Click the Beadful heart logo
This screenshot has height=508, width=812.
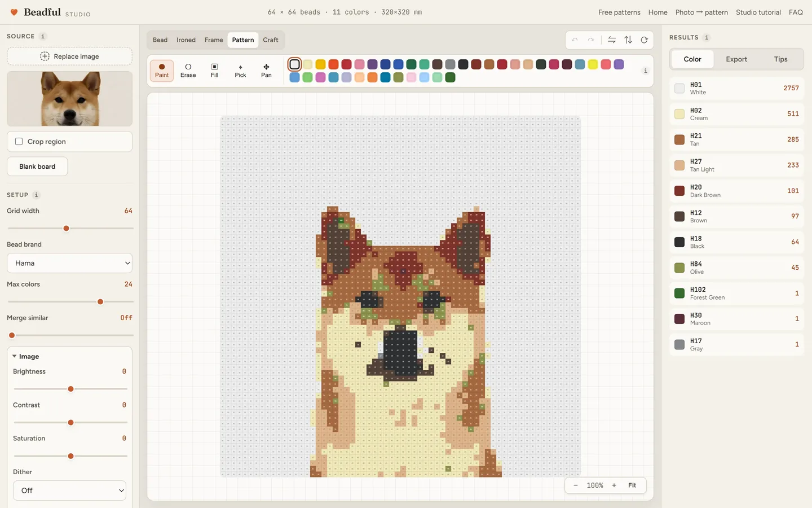15,12
